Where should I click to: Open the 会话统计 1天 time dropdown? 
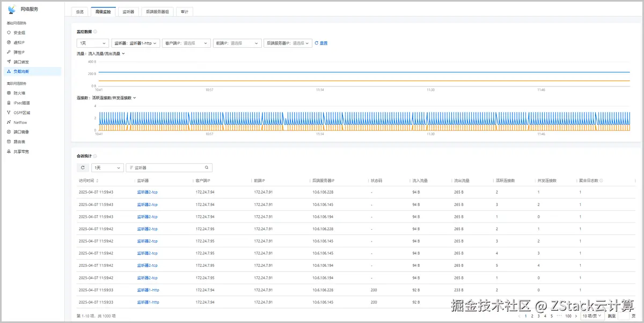107,168
